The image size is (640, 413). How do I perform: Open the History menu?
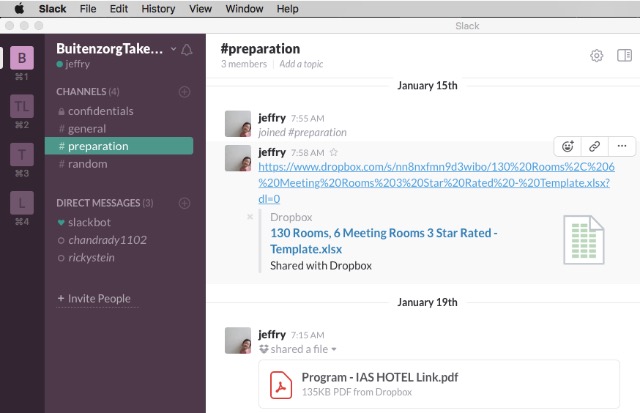tap(158, 9)
